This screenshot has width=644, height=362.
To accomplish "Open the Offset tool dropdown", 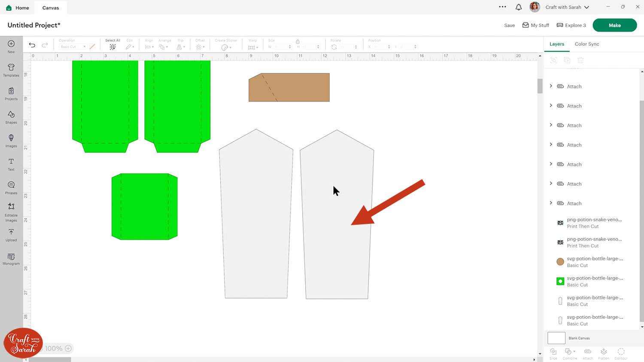I will tap(200, 47).
